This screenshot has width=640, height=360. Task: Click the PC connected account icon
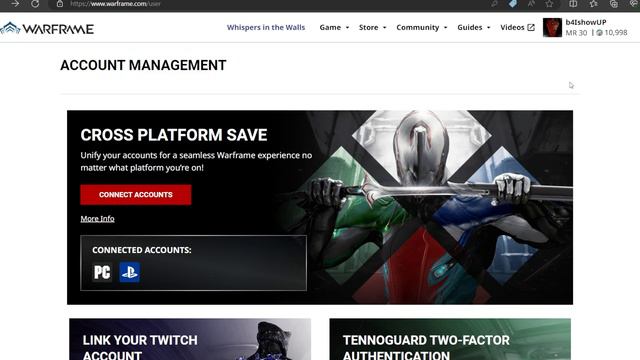(x=102, y=272)
